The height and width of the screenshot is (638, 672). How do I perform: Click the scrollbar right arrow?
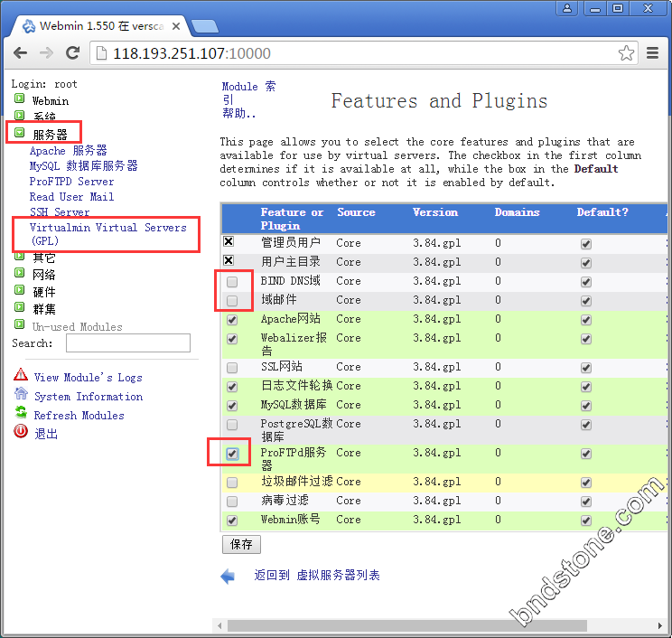coord(659,625)
